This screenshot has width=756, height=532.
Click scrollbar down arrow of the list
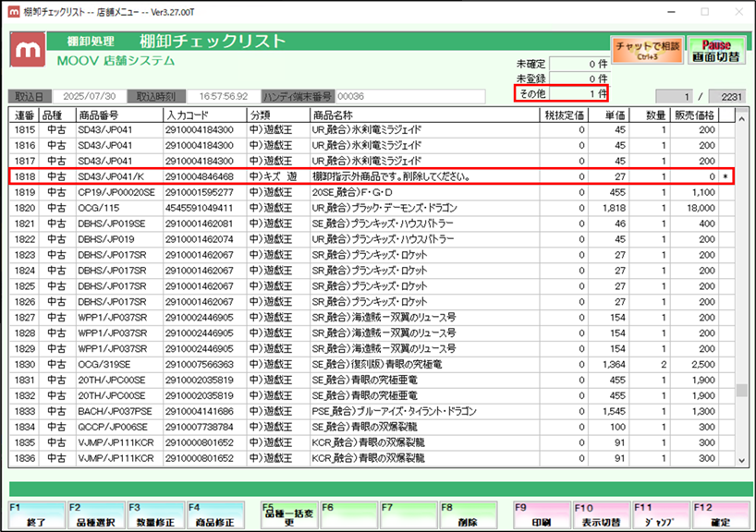click(742, 461)
